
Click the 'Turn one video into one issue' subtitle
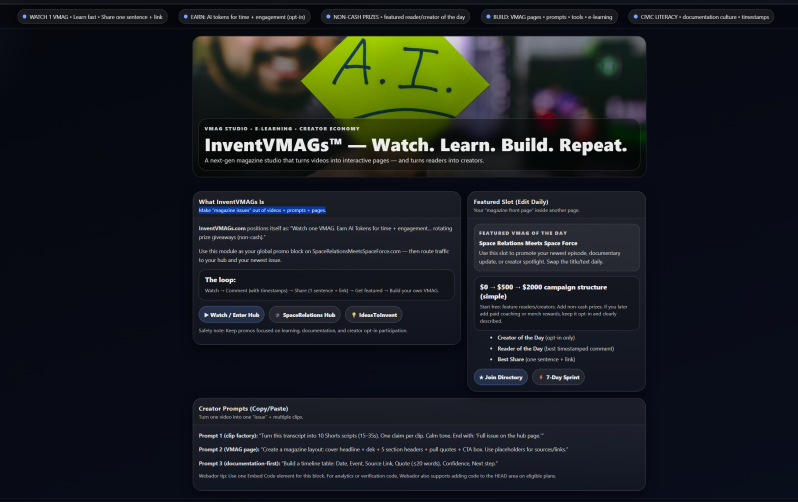[251, 417]
